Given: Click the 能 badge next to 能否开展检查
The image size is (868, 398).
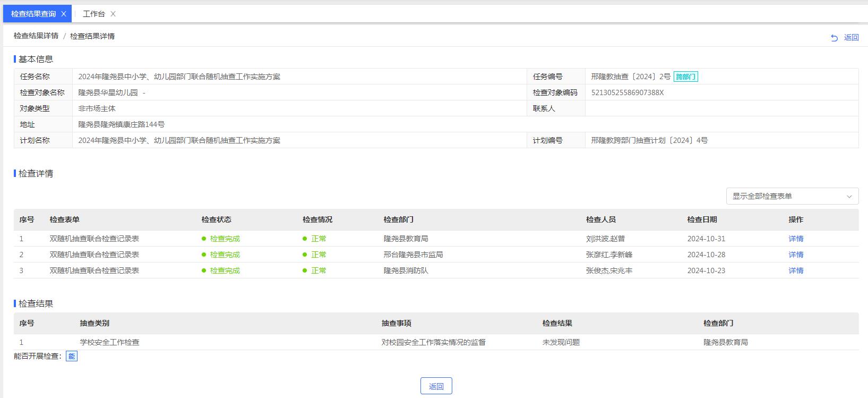Looking at the screenshot, I should pyautogui.click(x=72, y=357).
